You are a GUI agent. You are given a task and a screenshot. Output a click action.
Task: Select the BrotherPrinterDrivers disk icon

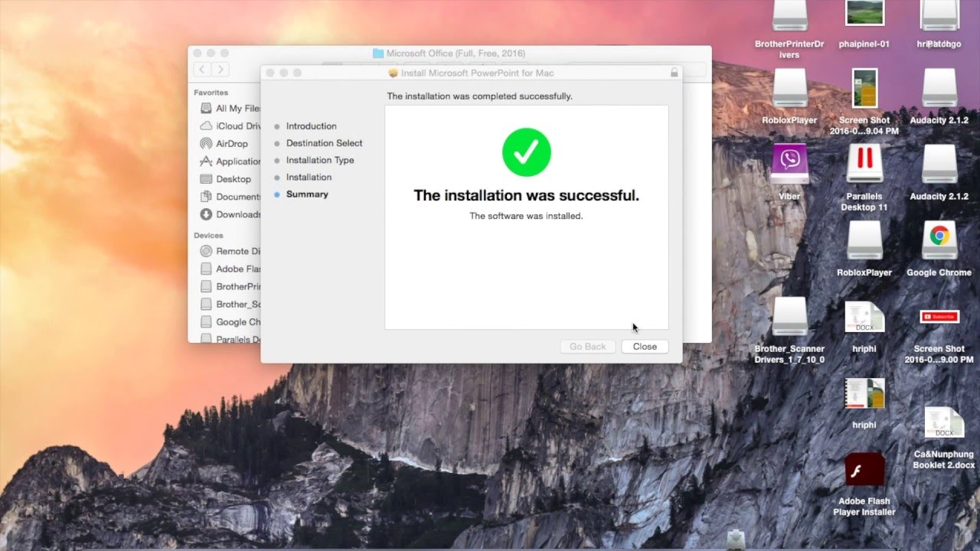point(789,15)
